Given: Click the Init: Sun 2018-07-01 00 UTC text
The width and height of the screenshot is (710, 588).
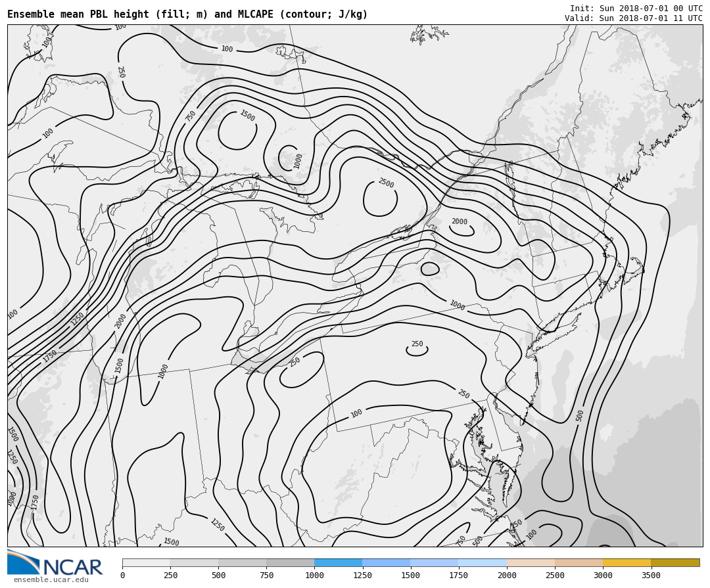Looking at the screenshot, I should tap(636, 8).
